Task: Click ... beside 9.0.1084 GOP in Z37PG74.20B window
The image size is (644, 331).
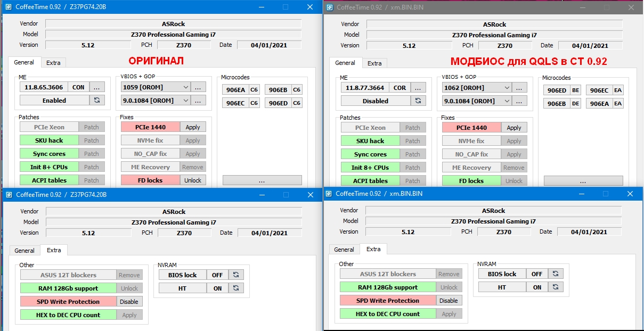Action: pyautogui.click(x=198, y=100)
